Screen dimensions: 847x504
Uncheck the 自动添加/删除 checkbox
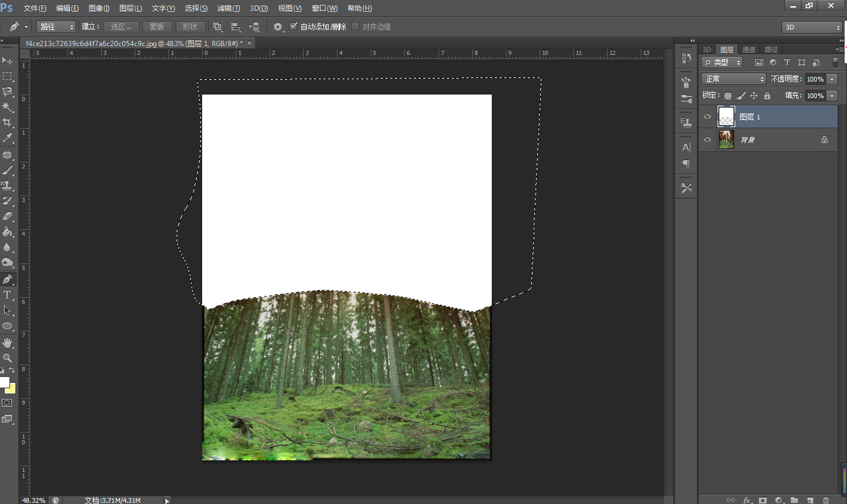[294, 27]
